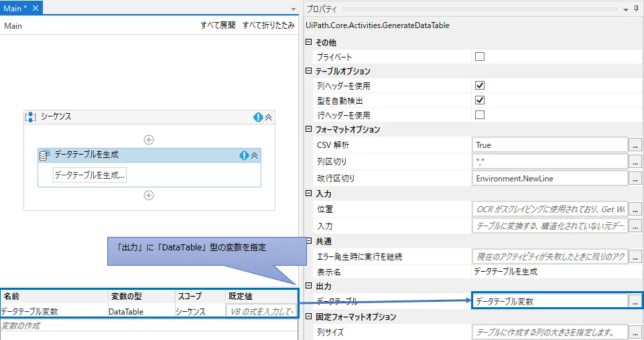Pin the プロパティ panel
Viewport: 644px width, 340px height.
tap(636, 9)
